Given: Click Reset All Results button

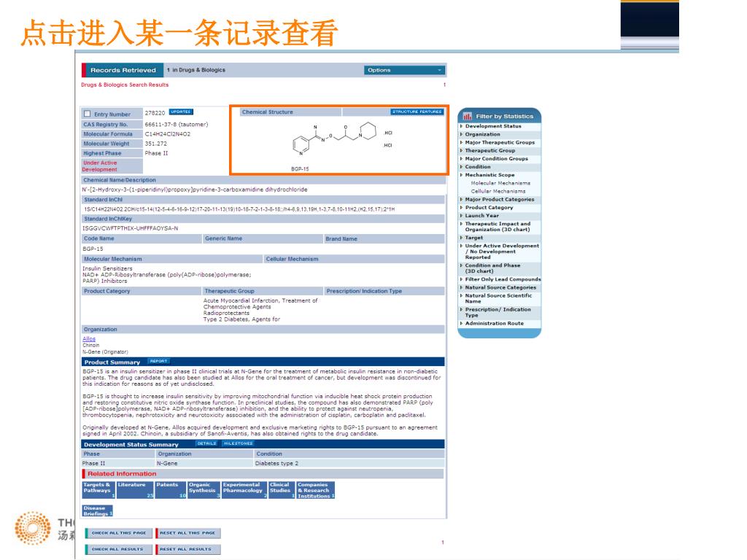Looking at the screenshot, I should (187, 549).
